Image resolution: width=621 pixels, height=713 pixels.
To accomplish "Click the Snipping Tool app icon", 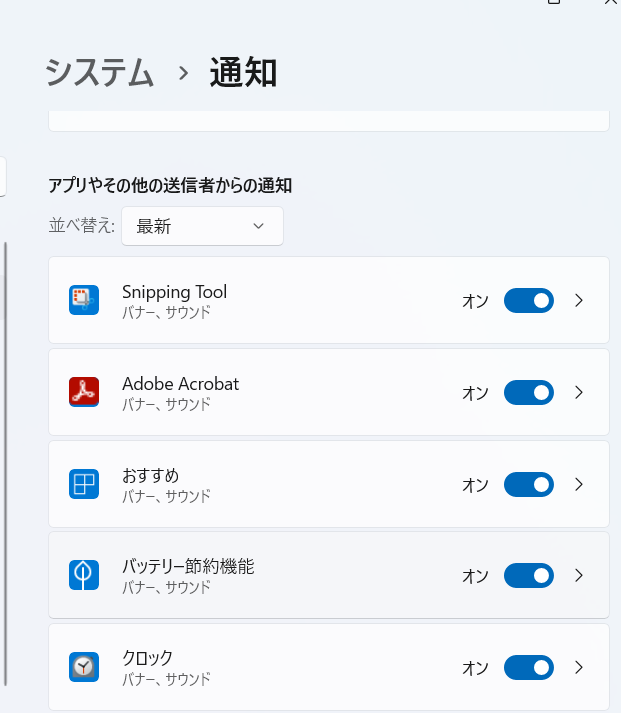I will point(84,300).
